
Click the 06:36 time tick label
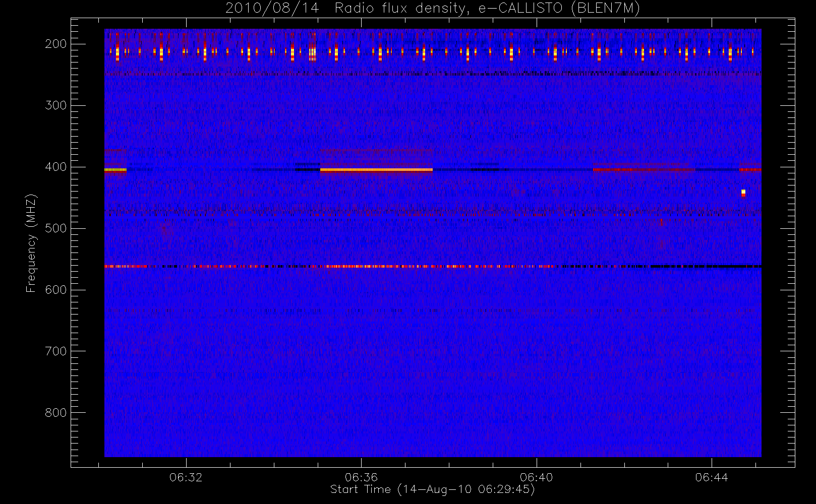(x=361, y=477)
